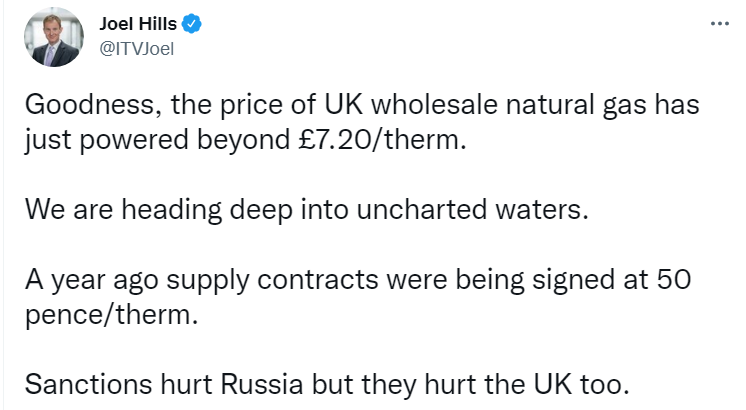Open the Joel Hills display name link
This screenshot has height=410, width=746.
click(x=136, y=25)
